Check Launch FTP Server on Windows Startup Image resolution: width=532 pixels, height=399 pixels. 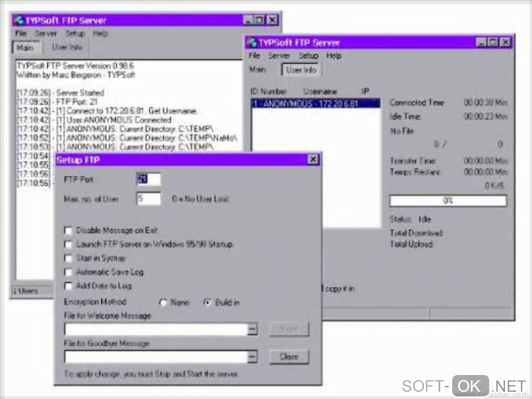coord(68,245)
